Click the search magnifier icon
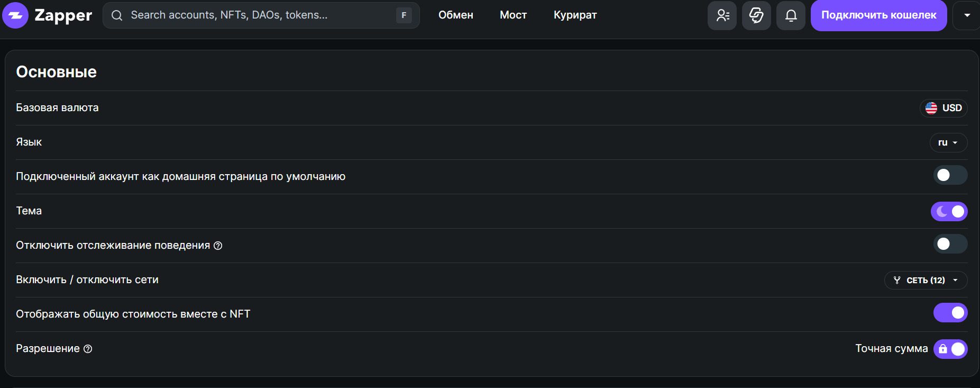980x388 pixels. click(117, 15)
